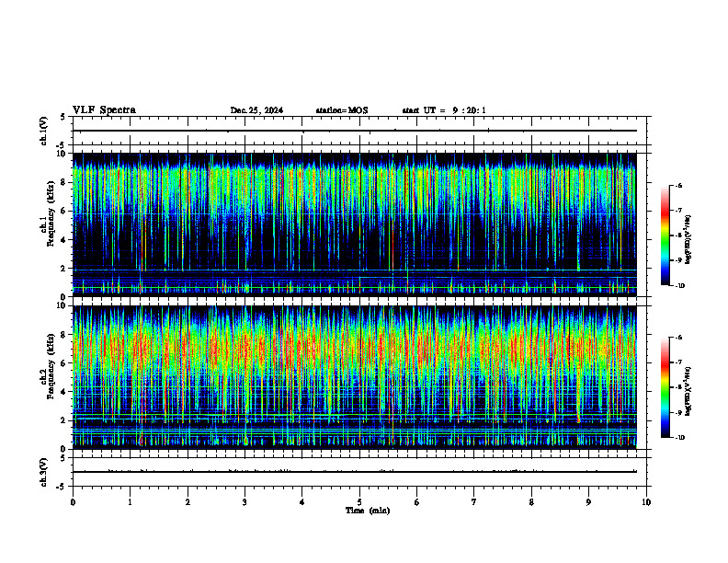The width and height of the screenshot is (728, 563).
Task: Click the "VLF Spectra" plot title
Action: point(105,110)
